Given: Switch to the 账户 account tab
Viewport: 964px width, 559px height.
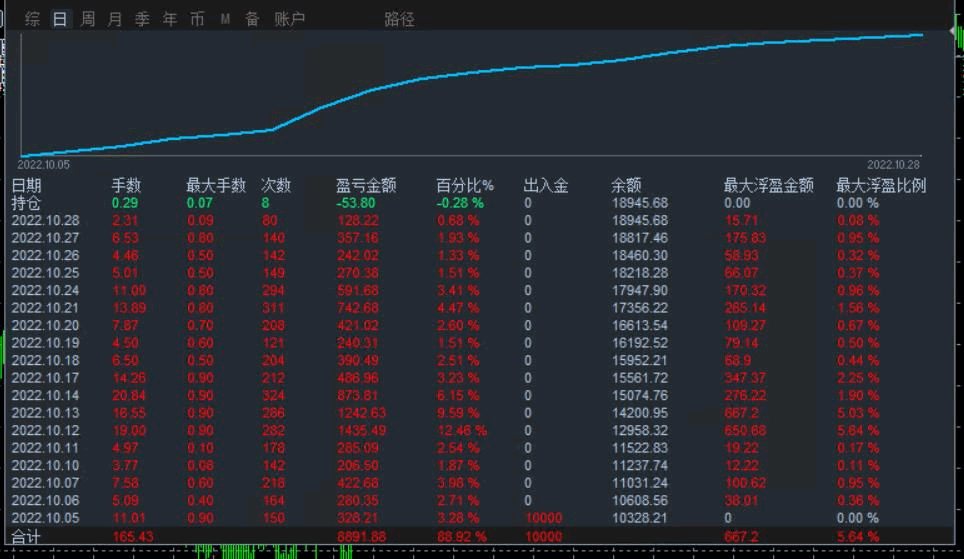Looking at the screenshot, I should (x=289, y=19).
